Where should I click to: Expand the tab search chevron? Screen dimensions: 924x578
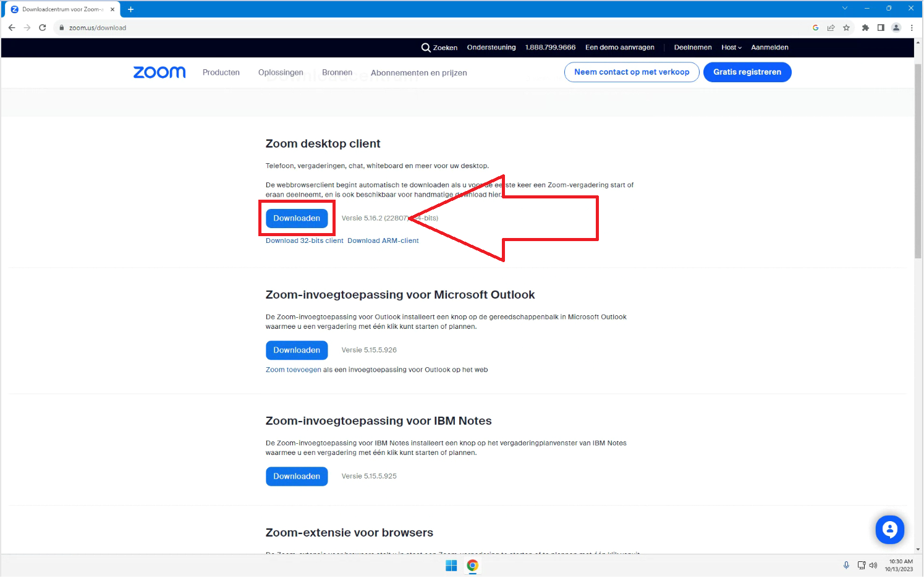845,8
